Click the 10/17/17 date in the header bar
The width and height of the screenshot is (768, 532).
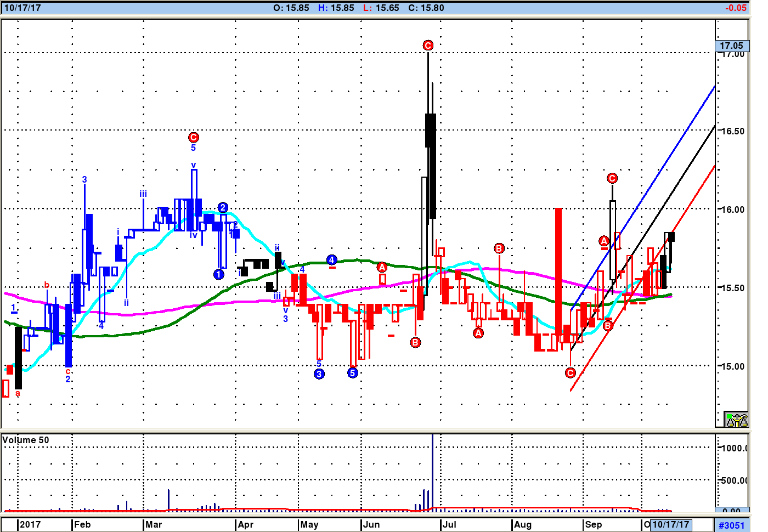(22, 8)
